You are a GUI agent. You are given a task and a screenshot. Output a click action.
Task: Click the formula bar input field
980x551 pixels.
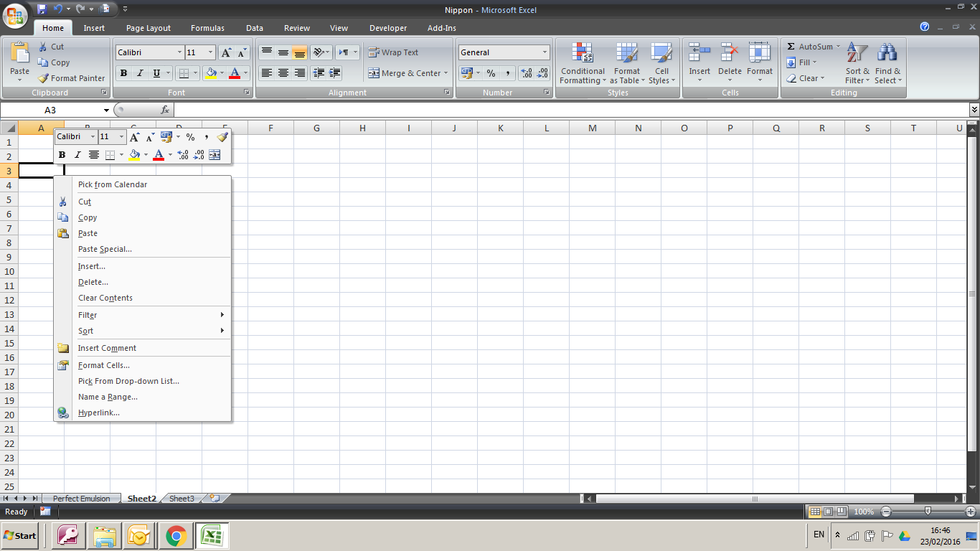coord(571,110)
